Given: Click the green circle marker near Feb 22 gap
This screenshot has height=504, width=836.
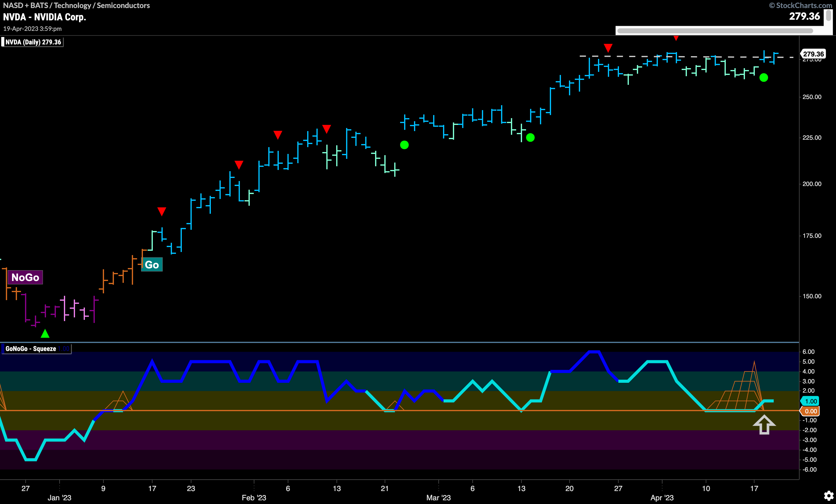Looking at the screenshot, I should point(404,145).
